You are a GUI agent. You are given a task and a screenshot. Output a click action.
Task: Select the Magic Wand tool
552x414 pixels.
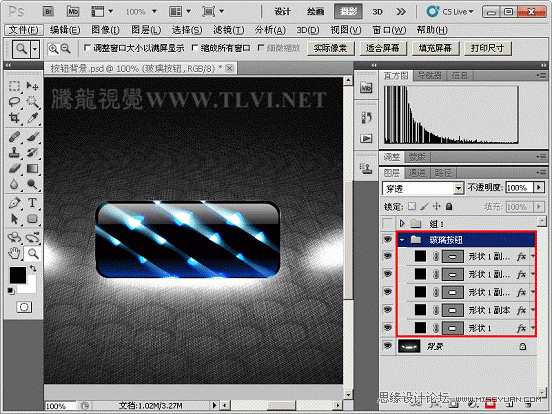[x=33, y=102]
